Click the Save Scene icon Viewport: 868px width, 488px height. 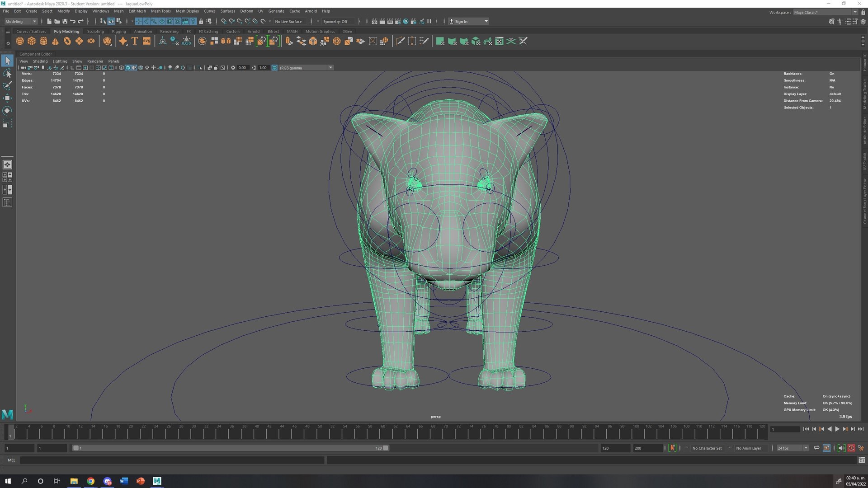click(x=65, y=21)
